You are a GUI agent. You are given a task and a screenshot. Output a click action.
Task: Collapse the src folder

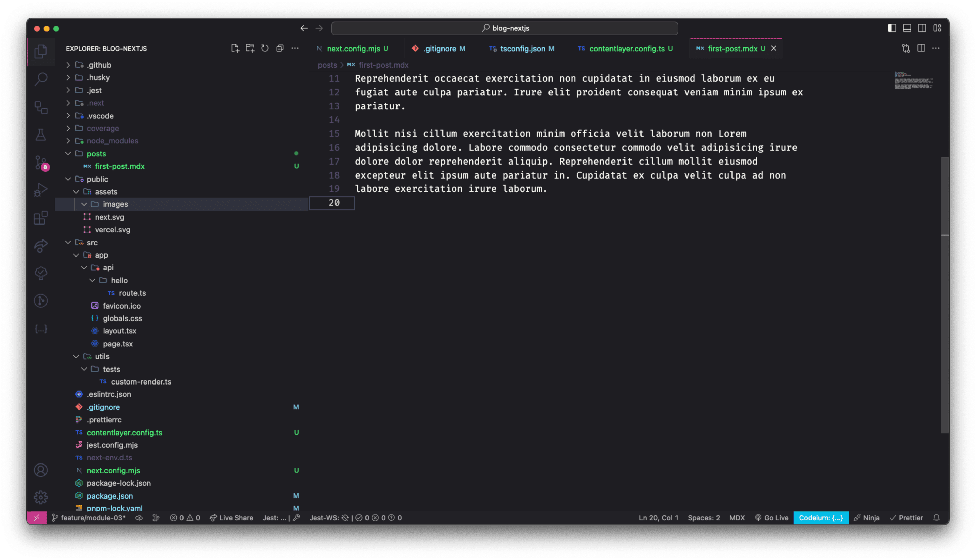[x=92, y=243]
